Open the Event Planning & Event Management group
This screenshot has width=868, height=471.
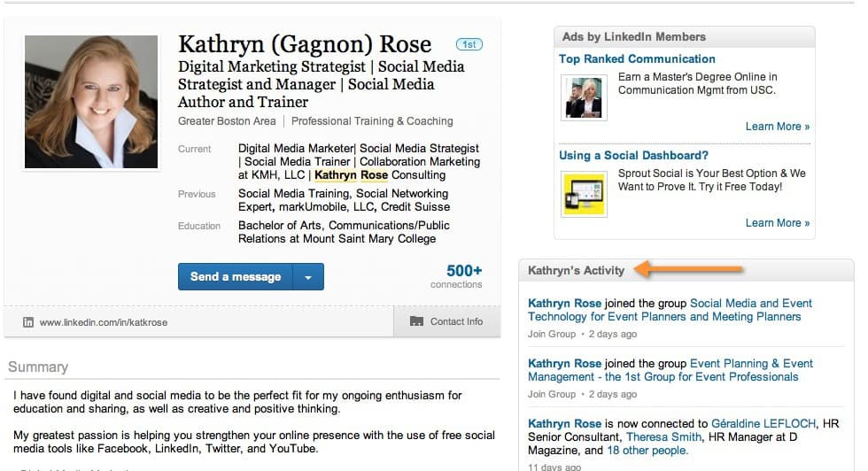pyautogui.click(x=670, y=370)
